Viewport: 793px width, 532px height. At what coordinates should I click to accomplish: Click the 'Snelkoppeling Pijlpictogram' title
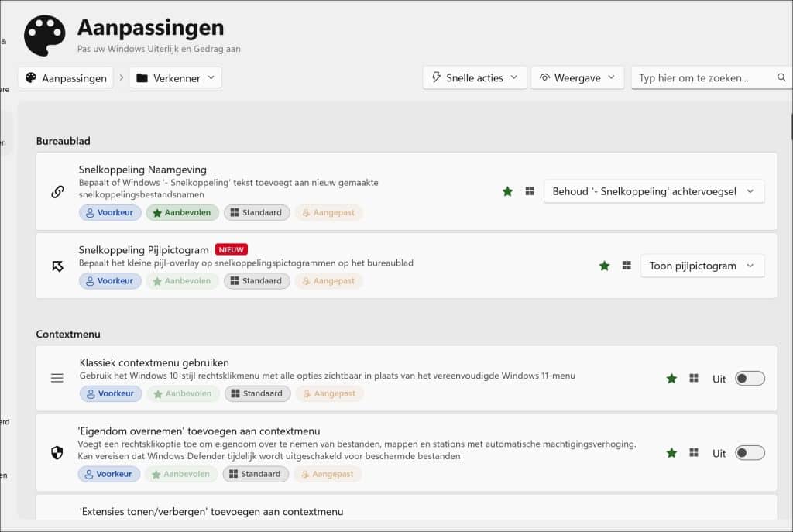tap(143, 250)
